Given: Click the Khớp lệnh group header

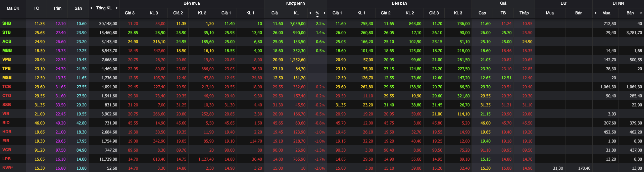Looking at the screenshot, I should click(295, 3).
